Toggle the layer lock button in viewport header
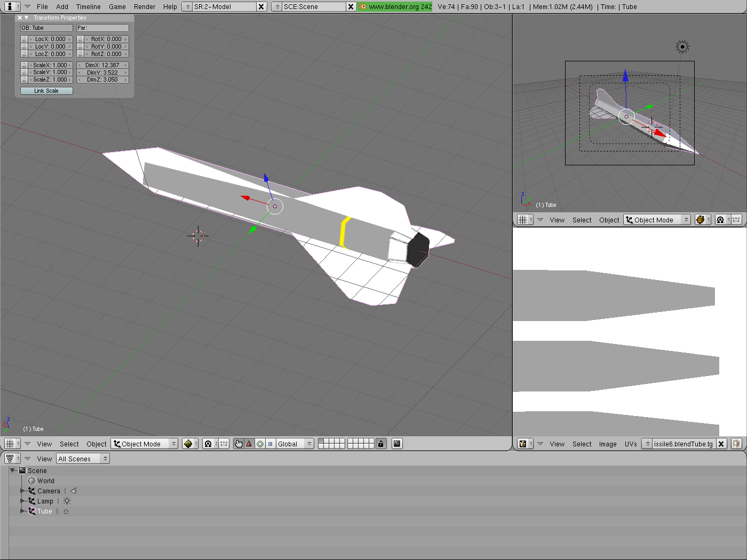The width and height of the screenshot is (747, 560). [x=380, y=444]
